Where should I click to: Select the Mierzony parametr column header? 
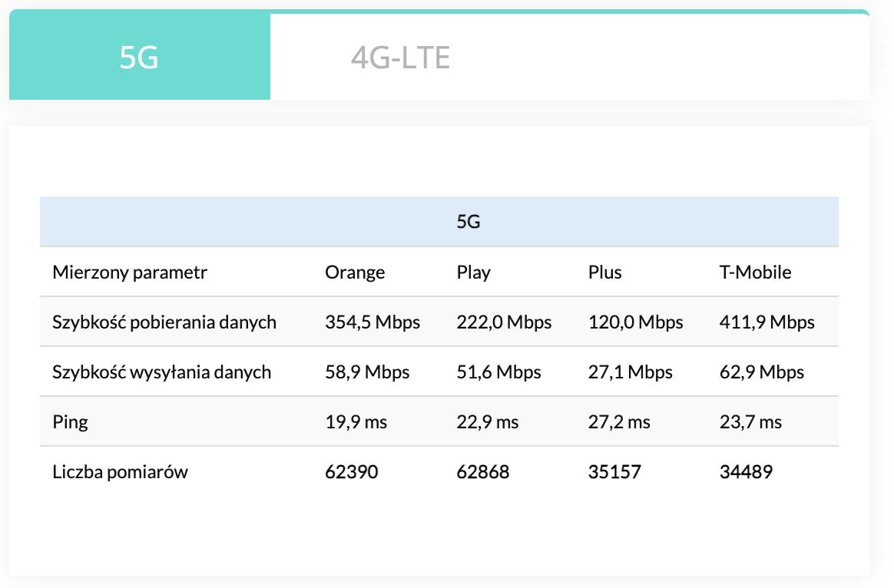pyautogui.click(x=130, y=272)
